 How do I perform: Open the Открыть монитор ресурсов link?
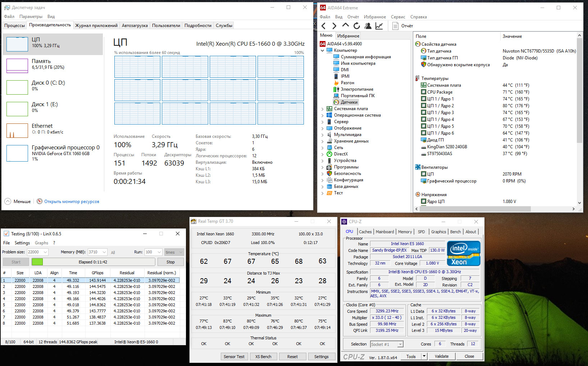pyautogui.click(x=72, y=202)
